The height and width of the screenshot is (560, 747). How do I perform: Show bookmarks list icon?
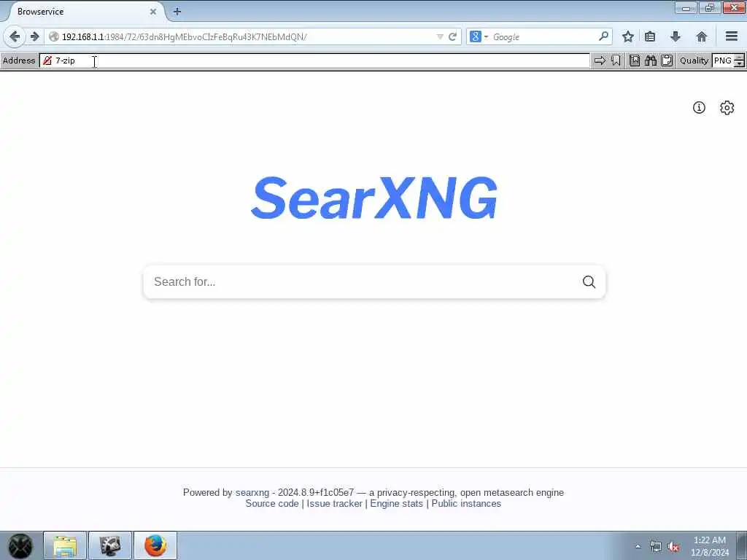tap(650, 36)
